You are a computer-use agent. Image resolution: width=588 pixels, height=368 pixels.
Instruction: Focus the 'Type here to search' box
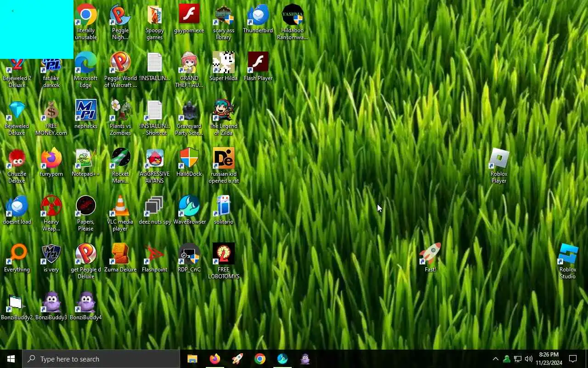[101, 359]
